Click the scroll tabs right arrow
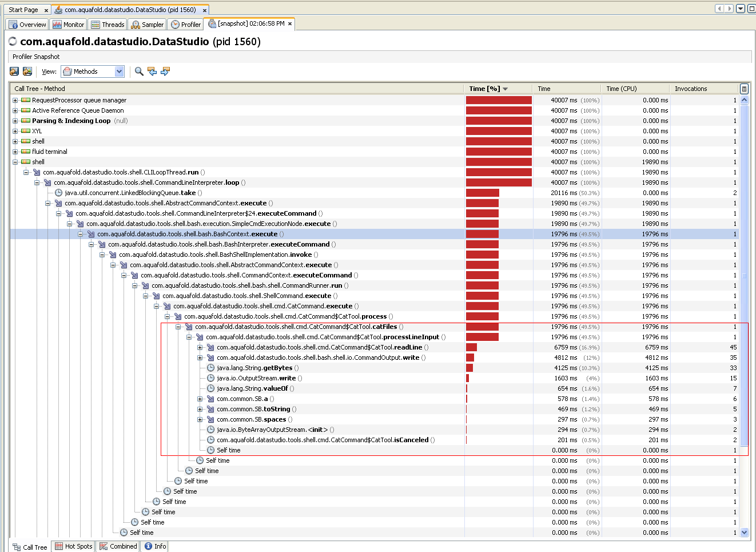756x552 pixels. coord(729,9)
